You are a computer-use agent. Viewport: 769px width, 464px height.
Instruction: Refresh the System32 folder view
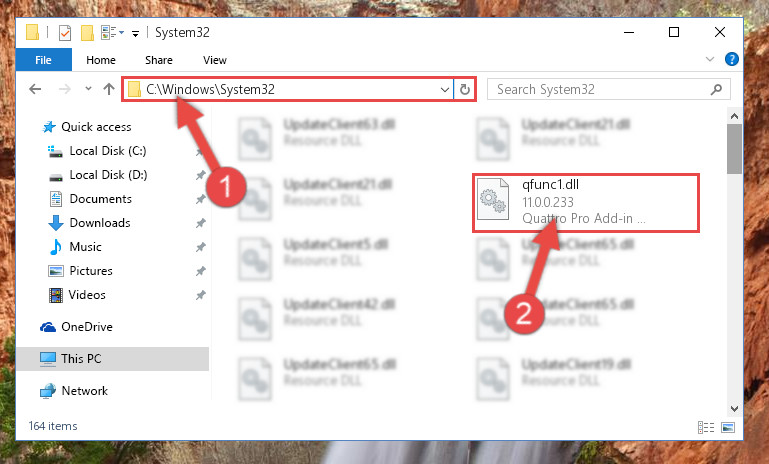pyautogui.click(x=464, y=89)
